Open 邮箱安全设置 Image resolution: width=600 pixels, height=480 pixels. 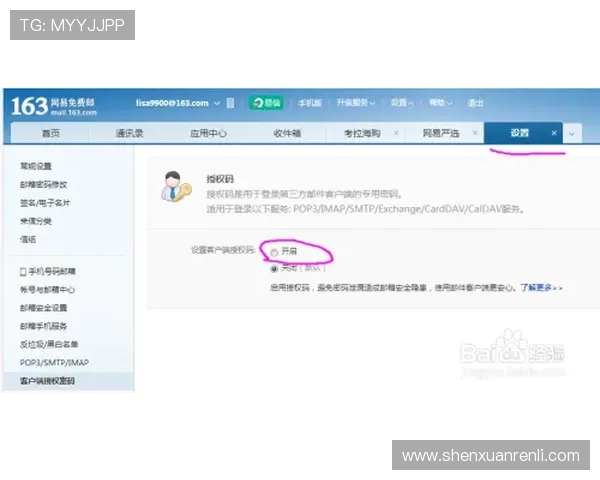44,308
